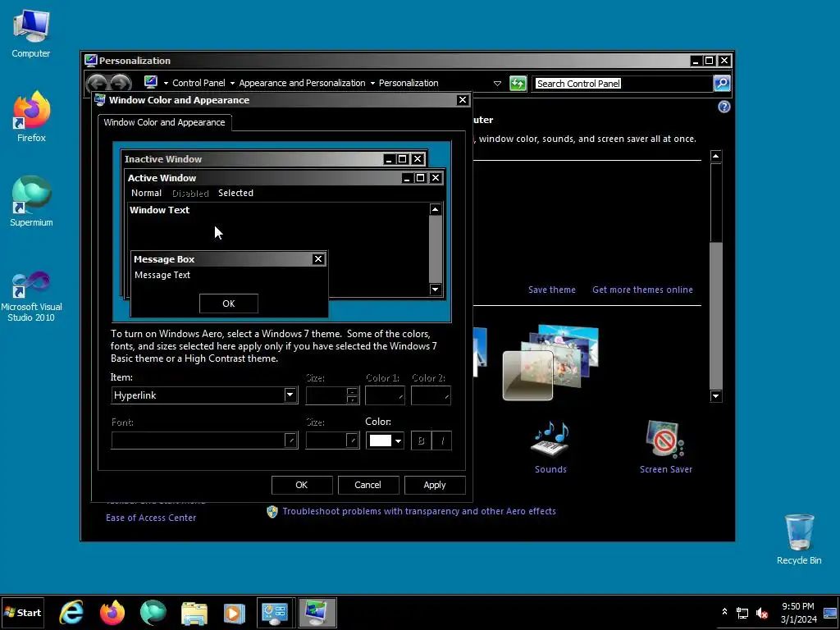Click Save theme link
840x630 pixels.
point(552,290)
